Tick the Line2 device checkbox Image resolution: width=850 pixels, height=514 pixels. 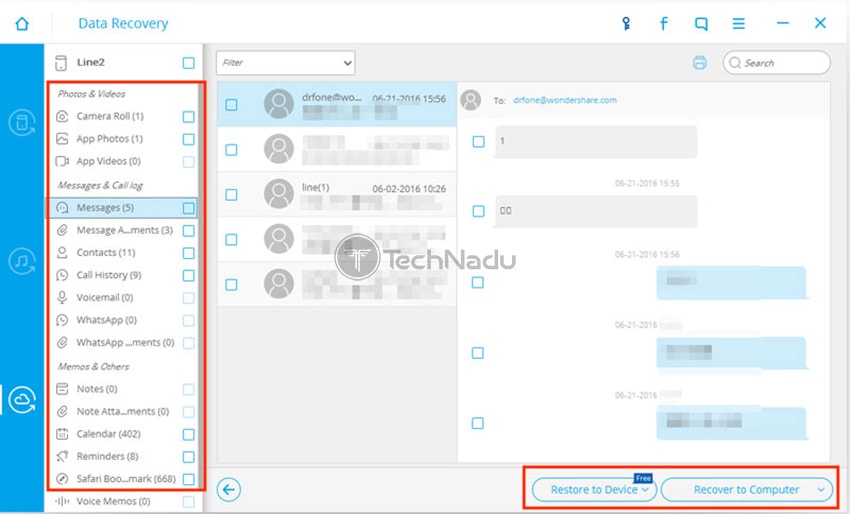pyautogui.click(x=189, y=63)
